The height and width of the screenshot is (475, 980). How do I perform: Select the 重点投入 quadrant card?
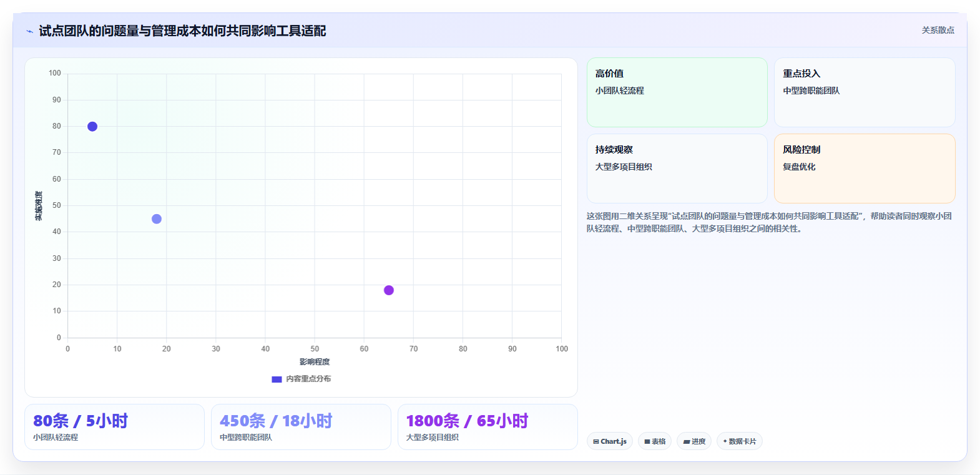tap(865, 92)
